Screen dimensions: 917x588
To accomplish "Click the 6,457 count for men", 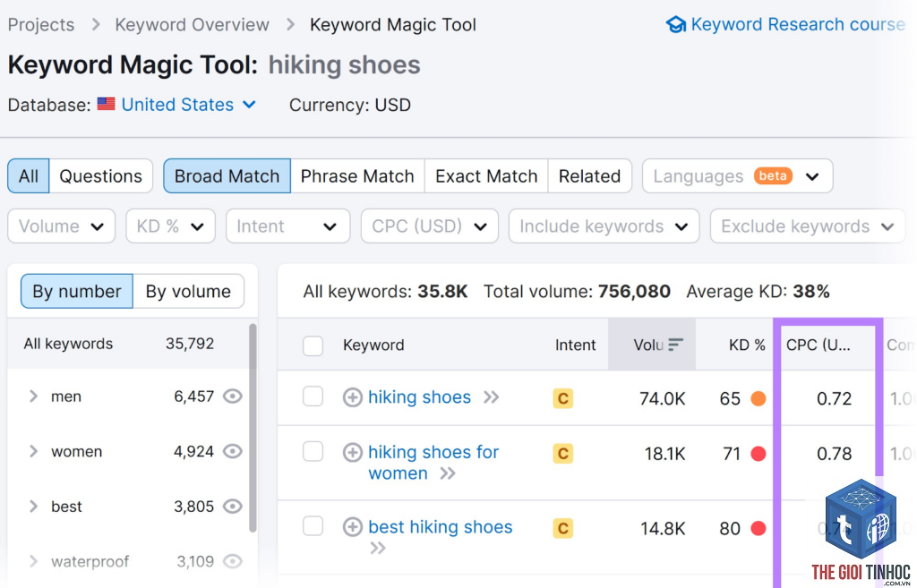I will pos(193,396).
